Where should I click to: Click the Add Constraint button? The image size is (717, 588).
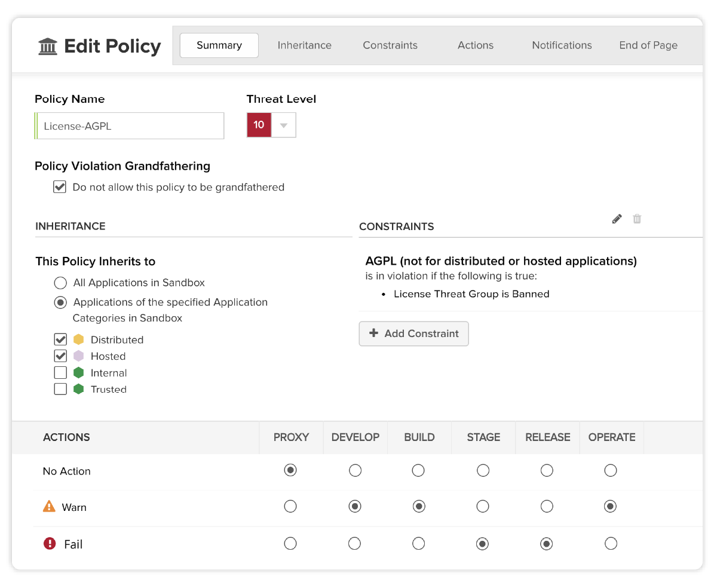pos(413,333)
